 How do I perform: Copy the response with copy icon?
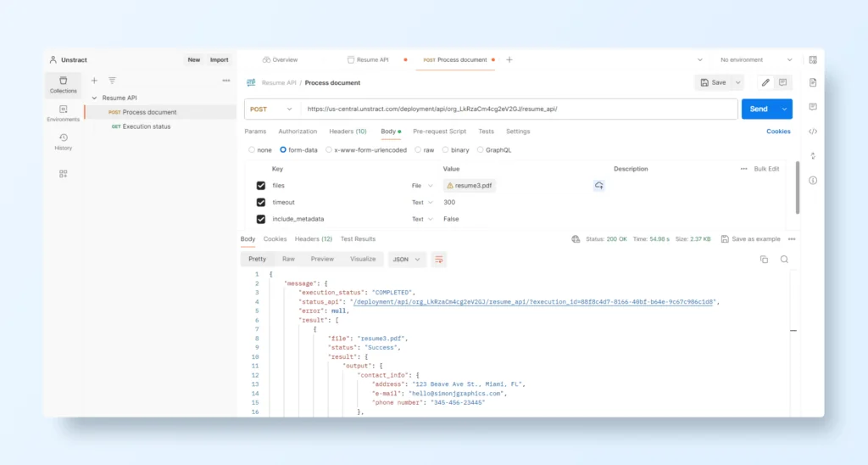click(x=764, y=260)
